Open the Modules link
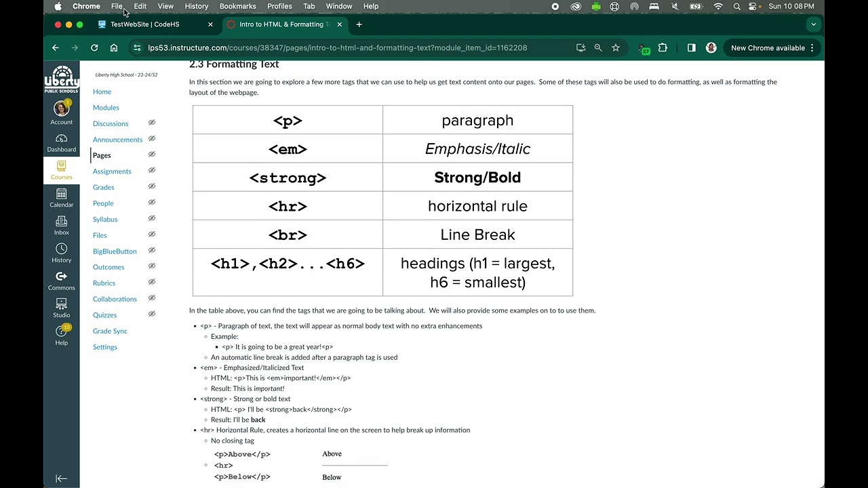This screenshot has width=868, height=488. [x=106, y=108]
